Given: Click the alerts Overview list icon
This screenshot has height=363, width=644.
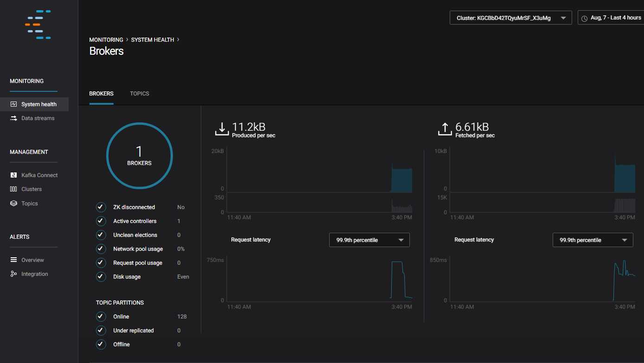Looking at the screenshot, I should 13,260.
